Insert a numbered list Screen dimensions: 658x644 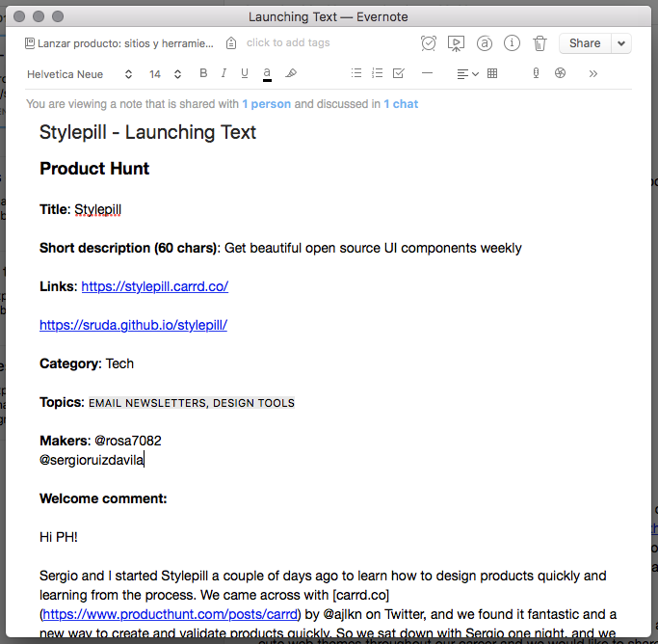(378, 73)
